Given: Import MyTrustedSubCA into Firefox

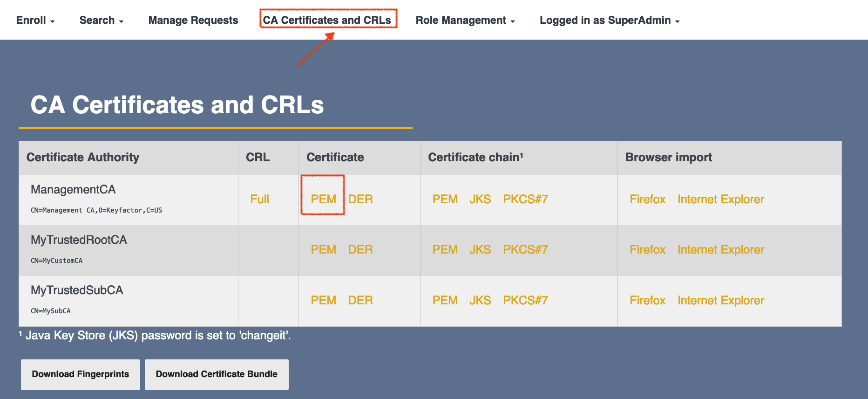Looking at the screenshot, I should (647, 301).
